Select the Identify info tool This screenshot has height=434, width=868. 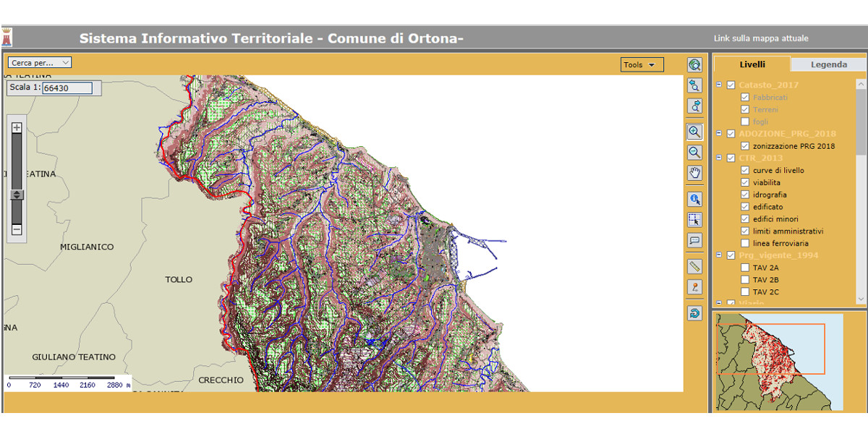tap(694, 199)
